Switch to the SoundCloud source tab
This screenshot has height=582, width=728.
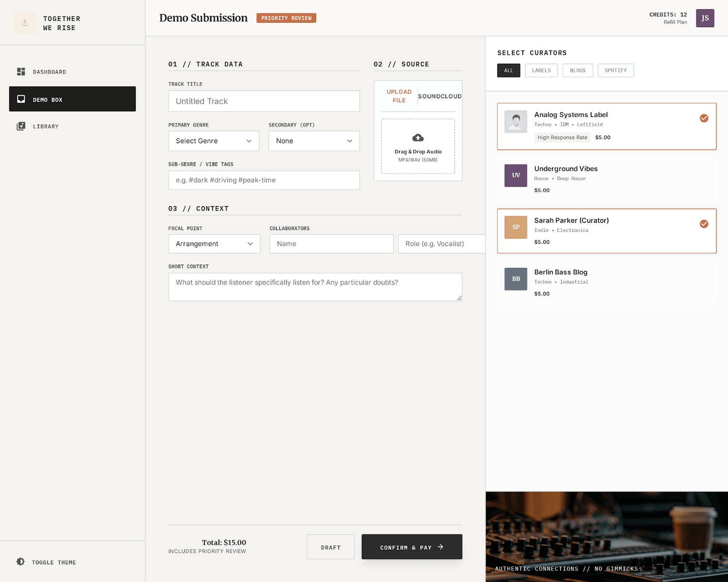pyautogui.click(x=440, y=97)
